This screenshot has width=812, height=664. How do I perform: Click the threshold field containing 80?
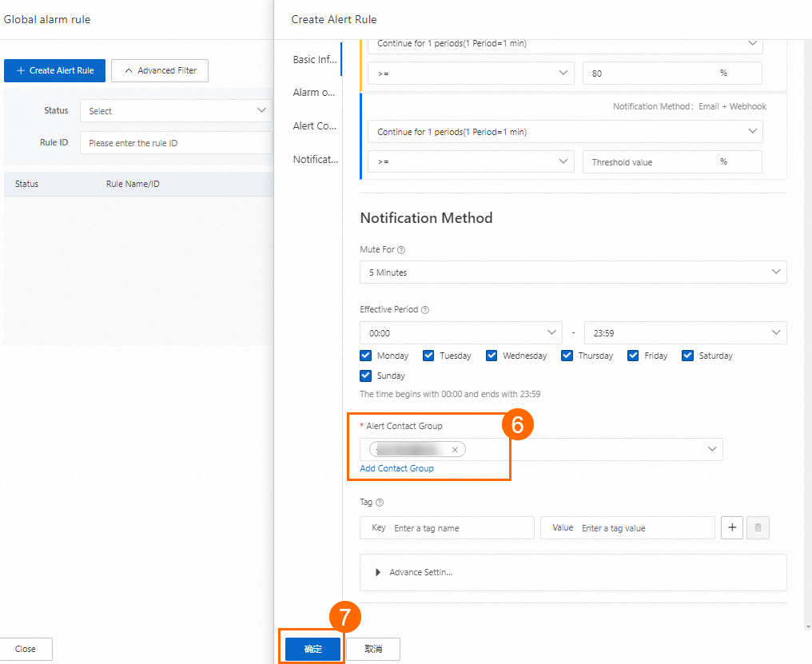pyautogui.click(x=672, y=74)
